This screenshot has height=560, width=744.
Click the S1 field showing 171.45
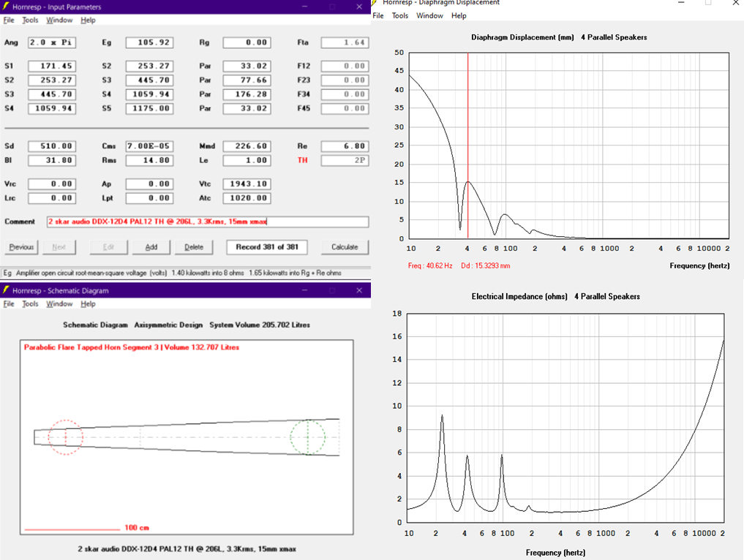pyautogui.click(x=52, y=66)
